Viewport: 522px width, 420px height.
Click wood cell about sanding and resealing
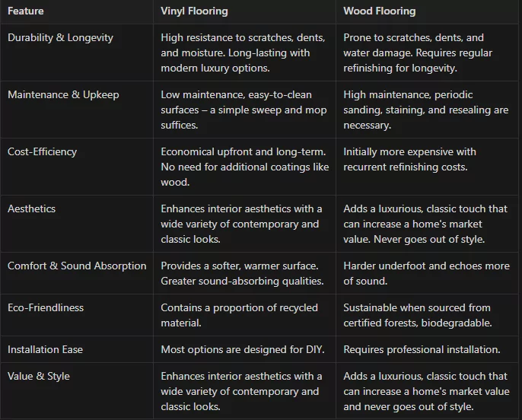pos(425,110)
